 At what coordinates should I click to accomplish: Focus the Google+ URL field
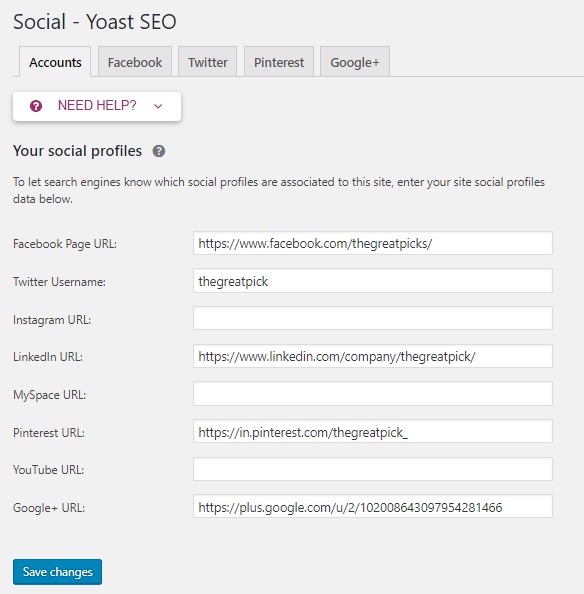pyautogui.click(x=373, y=506)
